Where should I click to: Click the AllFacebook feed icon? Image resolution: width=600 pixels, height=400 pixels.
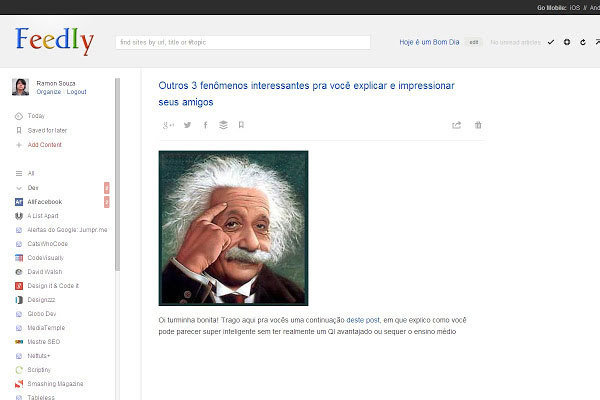pyautogui.click(x=18, y=202)
